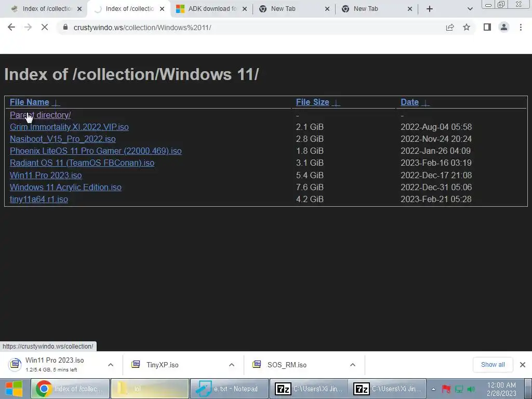Click the address bar URL field
The height and width of the screenshot is (399, 532).
[251, 28]
